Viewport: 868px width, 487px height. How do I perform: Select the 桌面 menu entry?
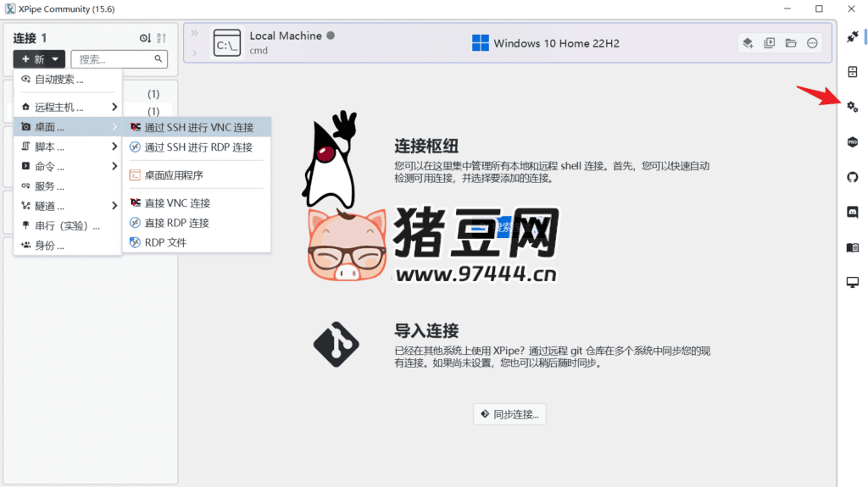point(67,127)
